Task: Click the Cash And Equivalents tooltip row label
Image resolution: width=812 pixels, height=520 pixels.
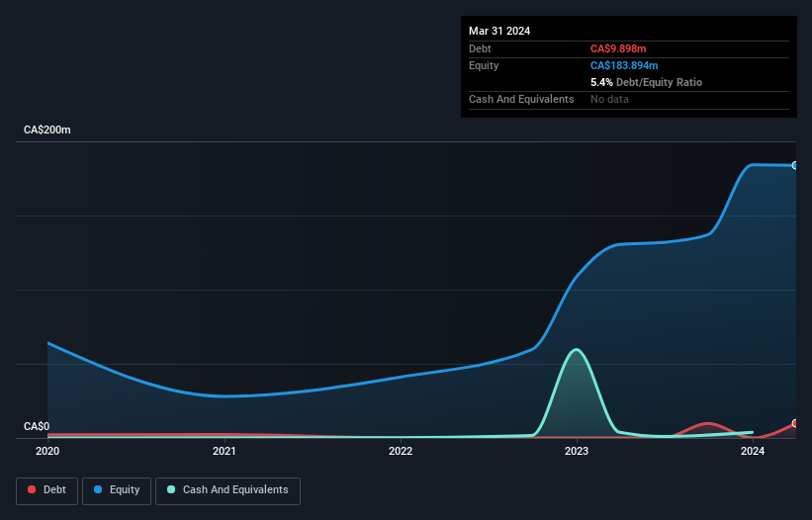Action: 521,99
